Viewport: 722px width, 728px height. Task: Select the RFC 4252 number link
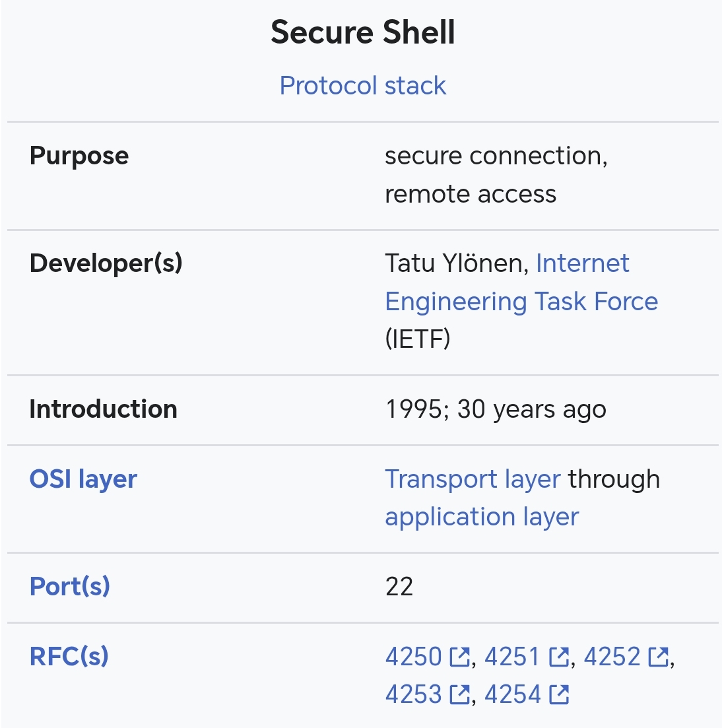coord(612,657)
